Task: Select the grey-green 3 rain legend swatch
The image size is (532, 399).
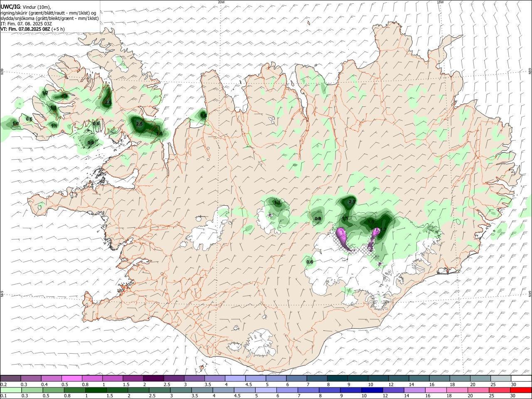Action: [x=181, y=390]
